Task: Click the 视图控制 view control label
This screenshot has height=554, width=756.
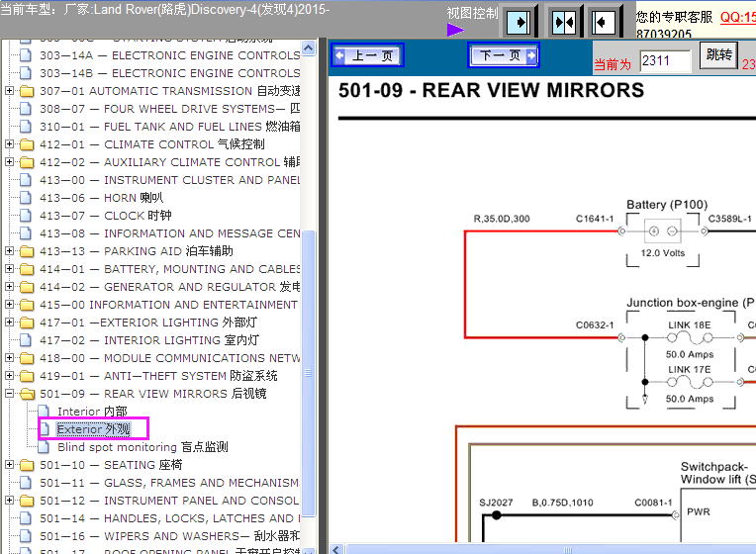Action: coord(472,14)
